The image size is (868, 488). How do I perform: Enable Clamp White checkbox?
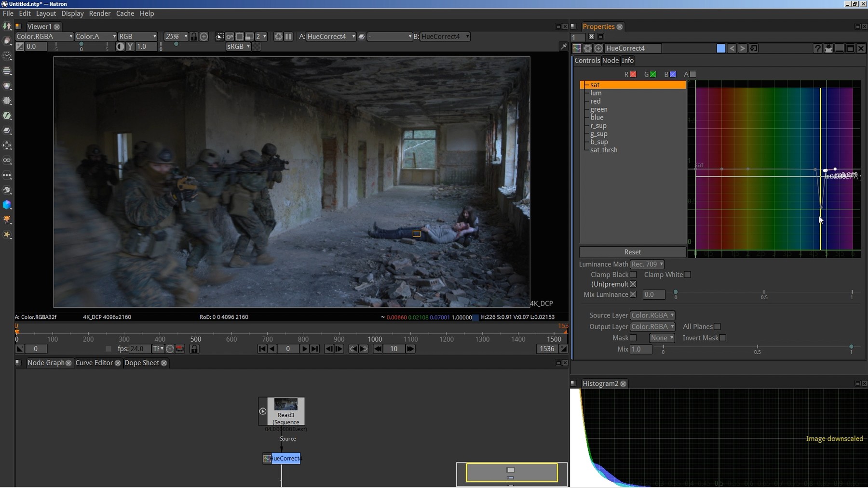[687, 275]
